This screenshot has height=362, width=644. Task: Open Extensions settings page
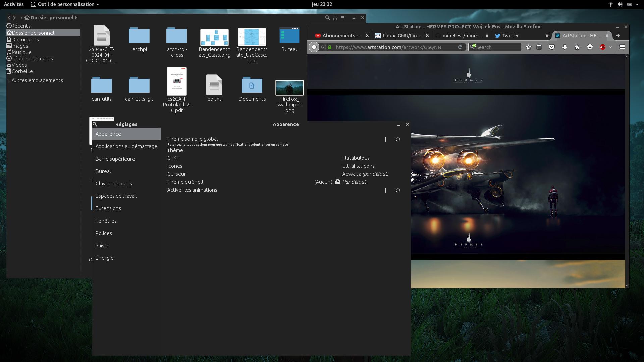(126, 208)
